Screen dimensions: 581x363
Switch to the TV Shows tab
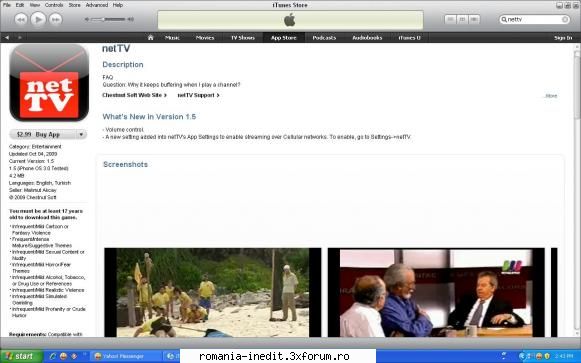click(x=243, y=37)
